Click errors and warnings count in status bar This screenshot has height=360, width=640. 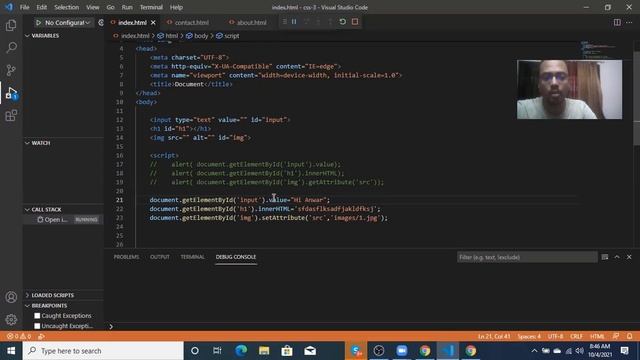coord(19,336)
